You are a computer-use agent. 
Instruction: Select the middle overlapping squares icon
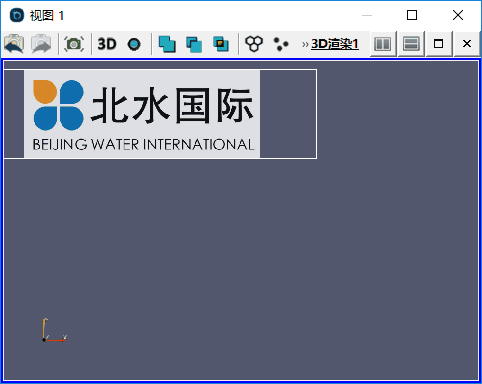pos(194,44)
